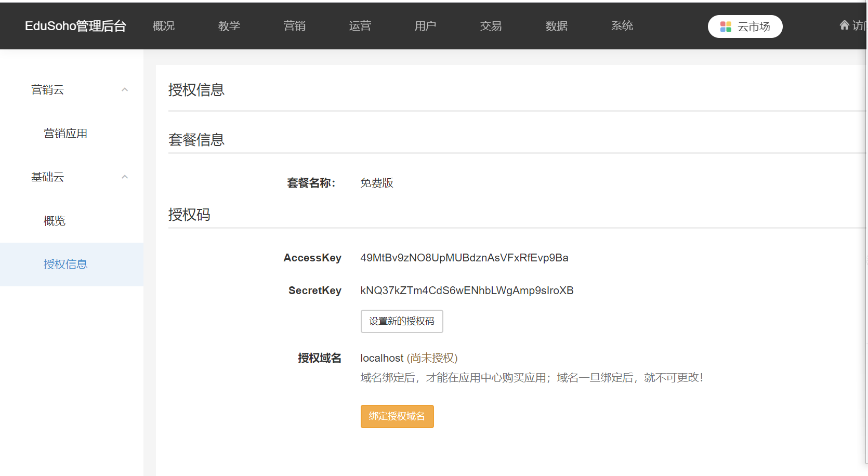This screenshot has height=476, width=868.
Task: Open 概览 in the sidebar
Action: pyautogui.click(x=55, y=221)
